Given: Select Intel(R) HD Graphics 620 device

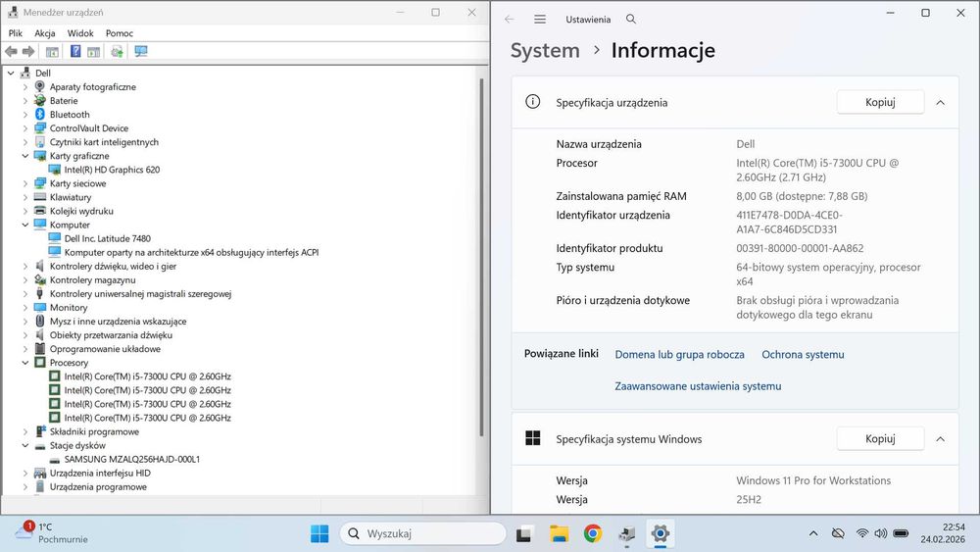Looking at the screenshot, I should [x=112, y=170].
